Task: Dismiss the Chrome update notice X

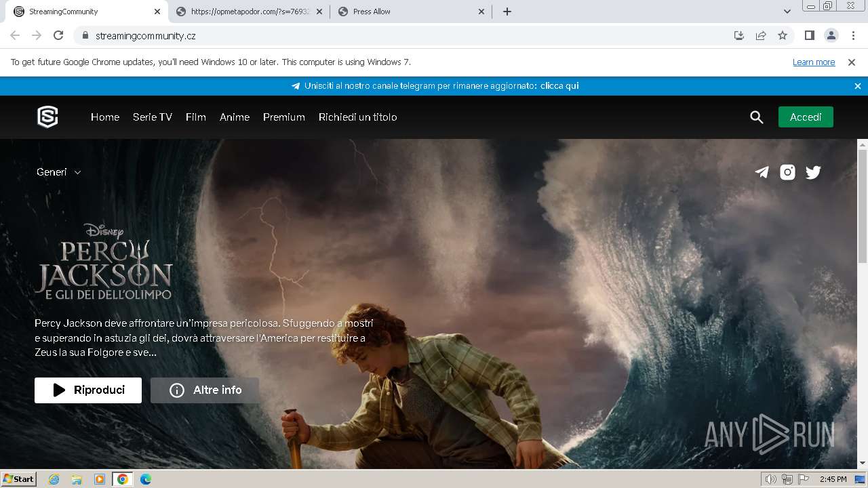Action: pyautogui.click(x=852, y=62)
